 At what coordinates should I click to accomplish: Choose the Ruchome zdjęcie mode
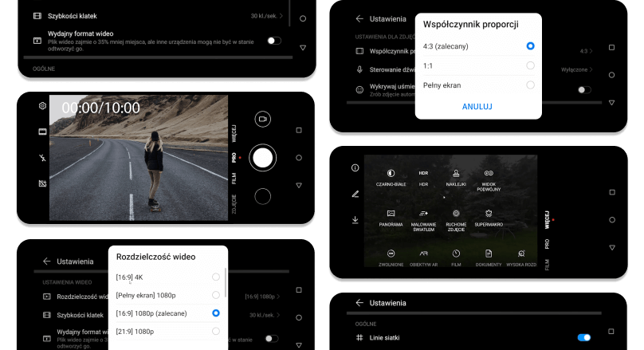(x=456, y=214)
